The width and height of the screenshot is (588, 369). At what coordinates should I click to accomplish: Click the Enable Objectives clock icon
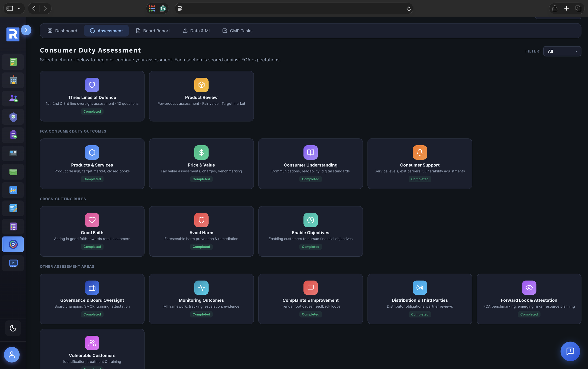tap(310, 220)
